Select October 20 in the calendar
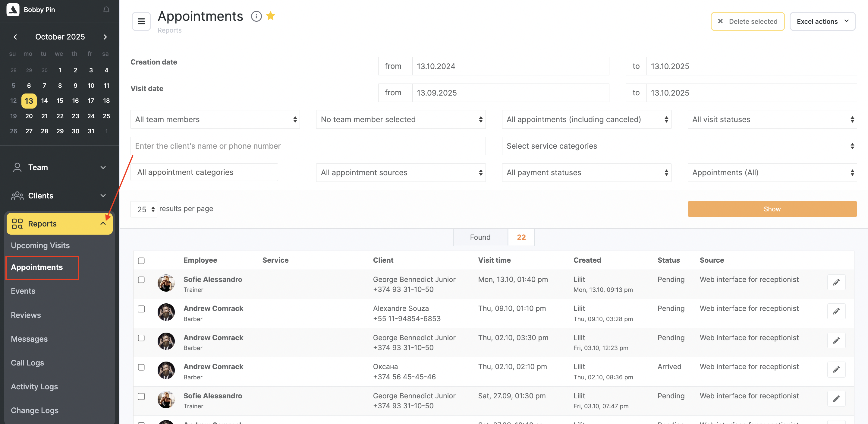Screen dimensions: 868x424 (29, 116)
